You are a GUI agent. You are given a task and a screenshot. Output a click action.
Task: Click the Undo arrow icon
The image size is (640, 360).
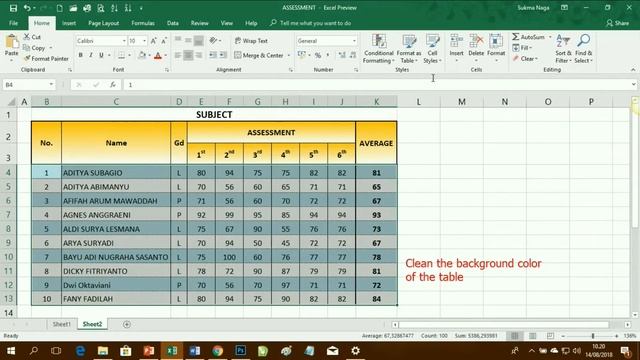tap(27, 8)
